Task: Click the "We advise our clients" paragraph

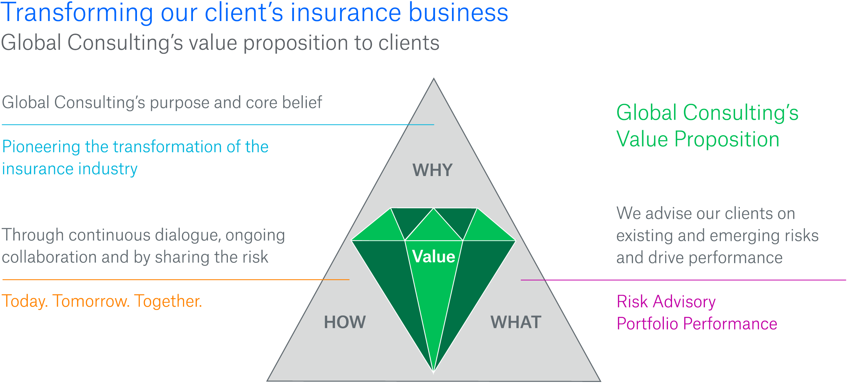Action: click(717, 235)
